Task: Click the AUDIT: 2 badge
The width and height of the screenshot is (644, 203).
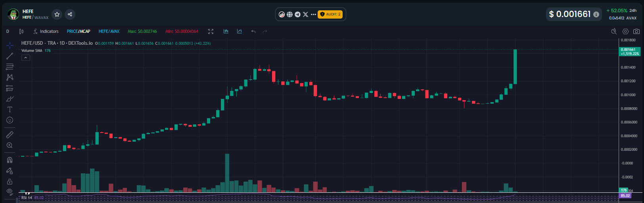Action: [x=330, y=14]
